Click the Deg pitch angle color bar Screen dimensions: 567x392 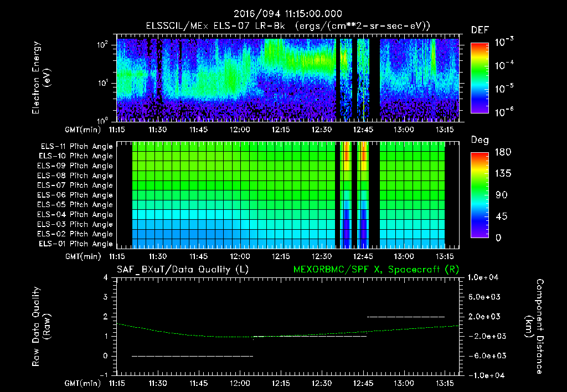point(480,195)
